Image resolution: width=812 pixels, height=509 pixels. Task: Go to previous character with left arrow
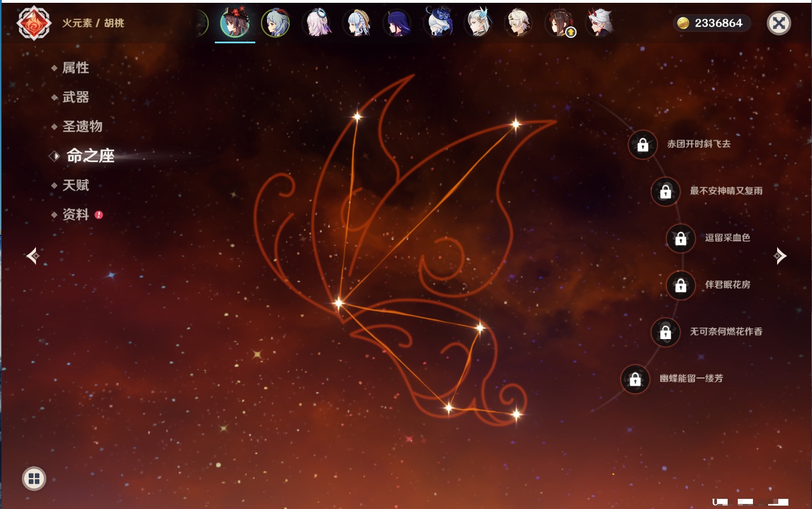[x=33, y=256]
